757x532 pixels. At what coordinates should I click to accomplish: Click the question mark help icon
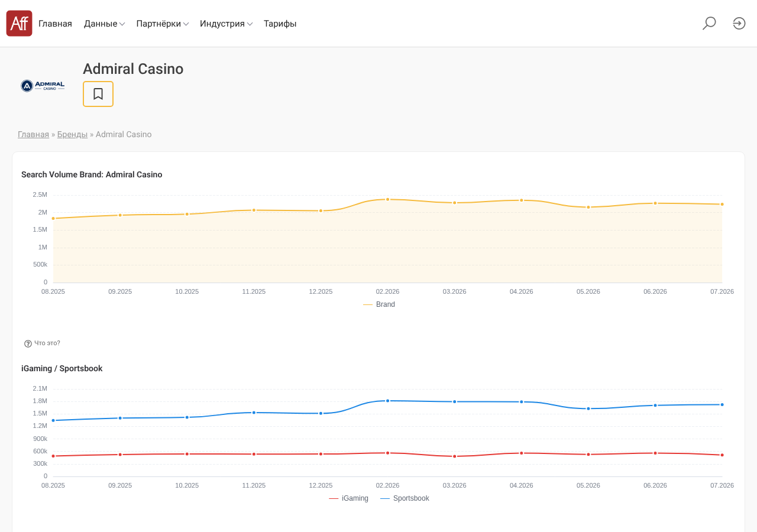pos(28,343)
